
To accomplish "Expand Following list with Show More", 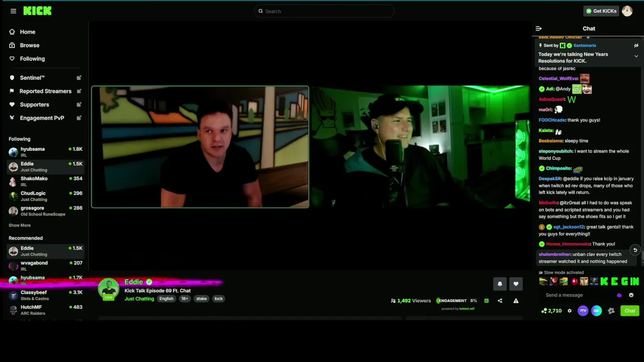I will 20,225.
